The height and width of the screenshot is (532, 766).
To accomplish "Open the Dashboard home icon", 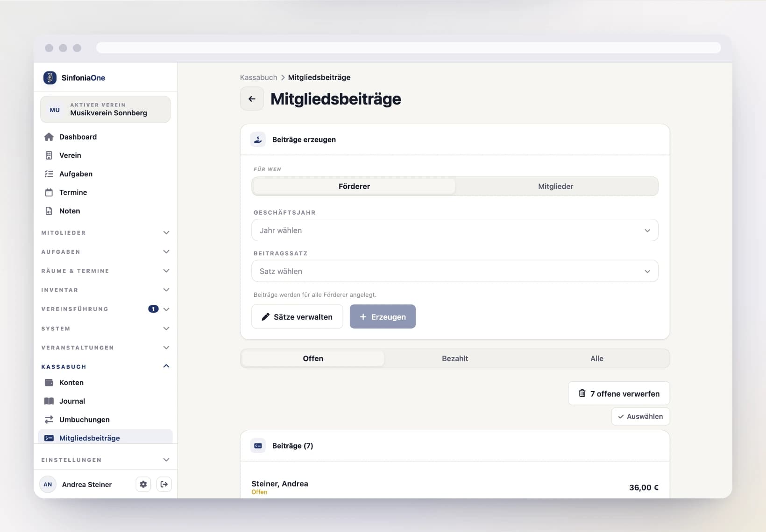I will coord(49,137).
